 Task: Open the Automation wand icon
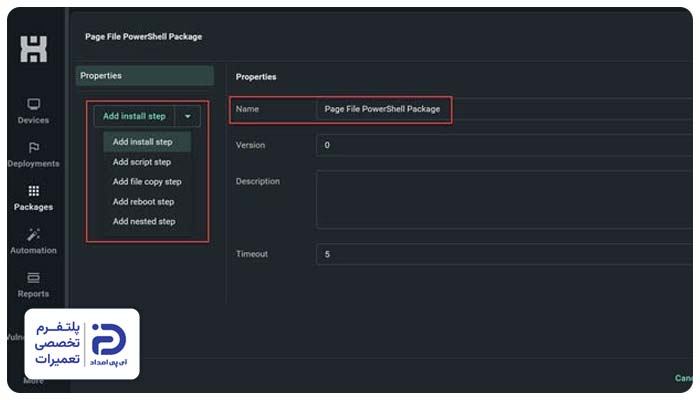pyautogui.click(x=33, y=234)
